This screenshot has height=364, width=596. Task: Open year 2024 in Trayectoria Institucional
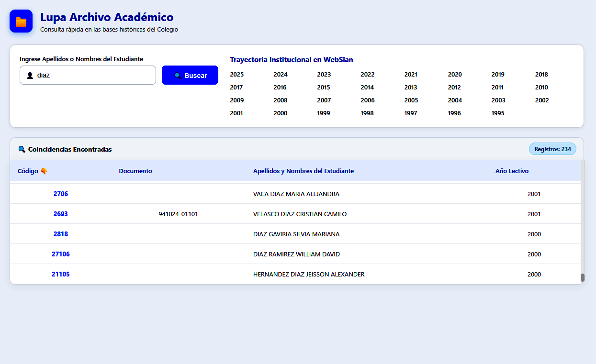[x=281, y=75]
